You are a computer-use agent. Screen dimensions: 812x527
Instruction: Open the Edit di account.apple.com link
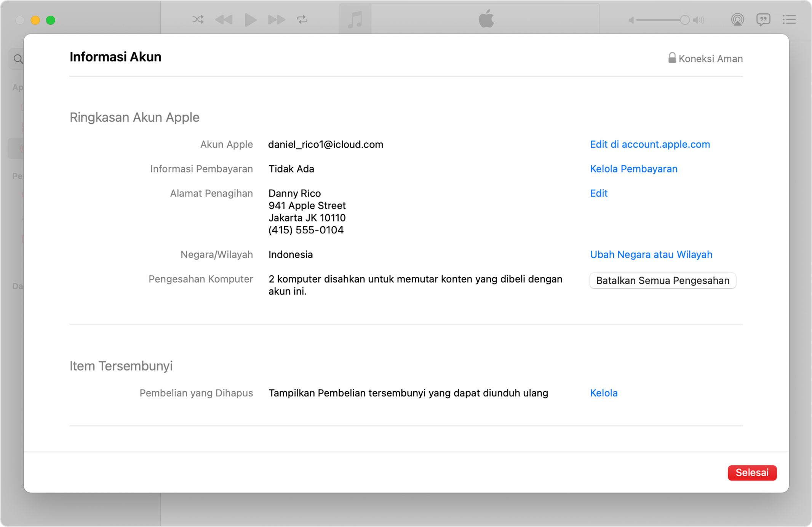pos(650,144)
